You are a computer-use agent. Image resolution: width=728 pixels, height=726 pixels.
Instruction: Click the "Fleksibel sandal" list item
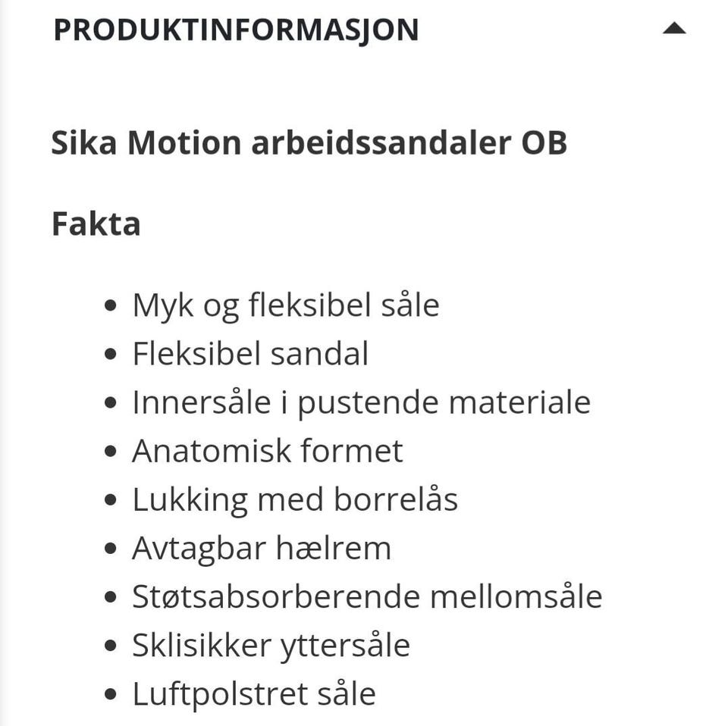(x=250, y=354)
